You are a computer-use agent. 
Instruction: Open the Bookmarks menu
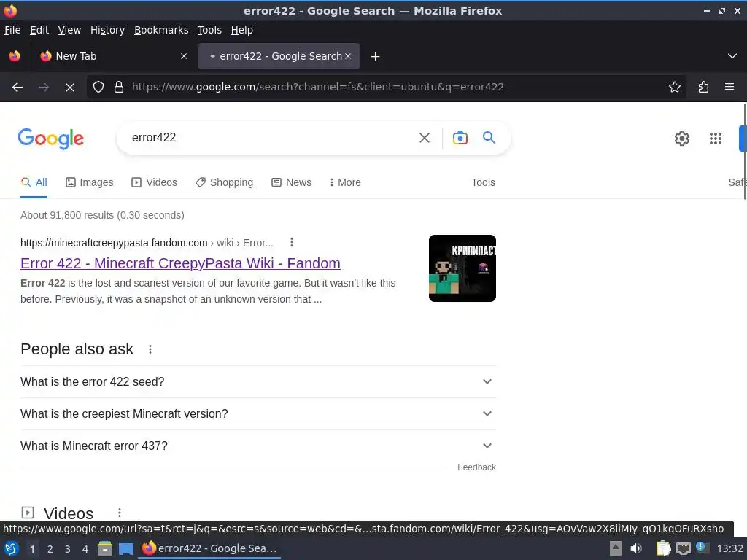[x=161, y=30]
